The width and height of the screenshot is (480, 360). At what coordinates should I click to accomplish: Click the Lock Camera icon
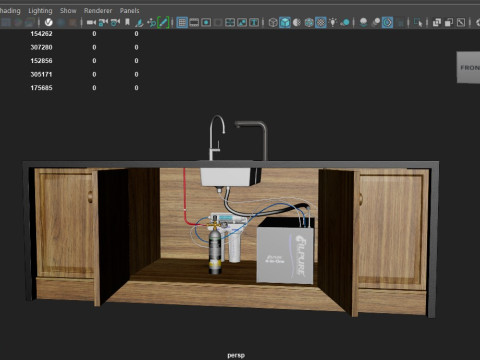click(x=103, y=22)
